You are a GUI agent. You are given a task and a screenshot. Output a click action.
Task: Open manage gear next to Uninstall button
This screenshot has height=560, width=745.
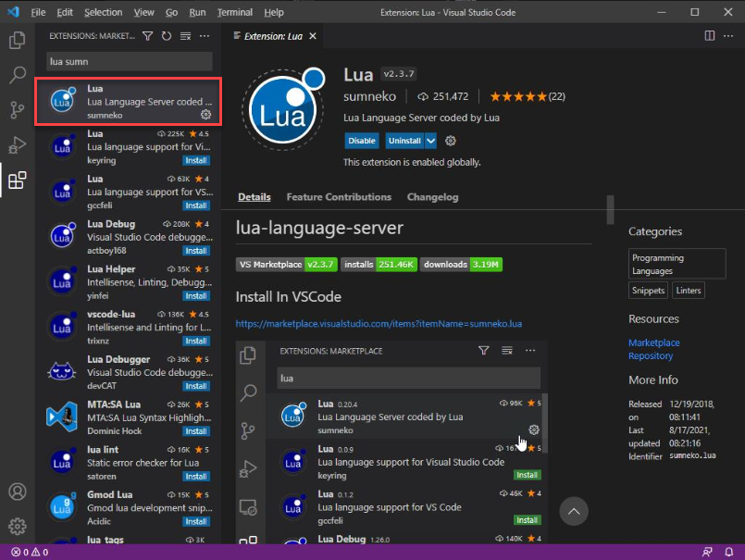[451, 141]
